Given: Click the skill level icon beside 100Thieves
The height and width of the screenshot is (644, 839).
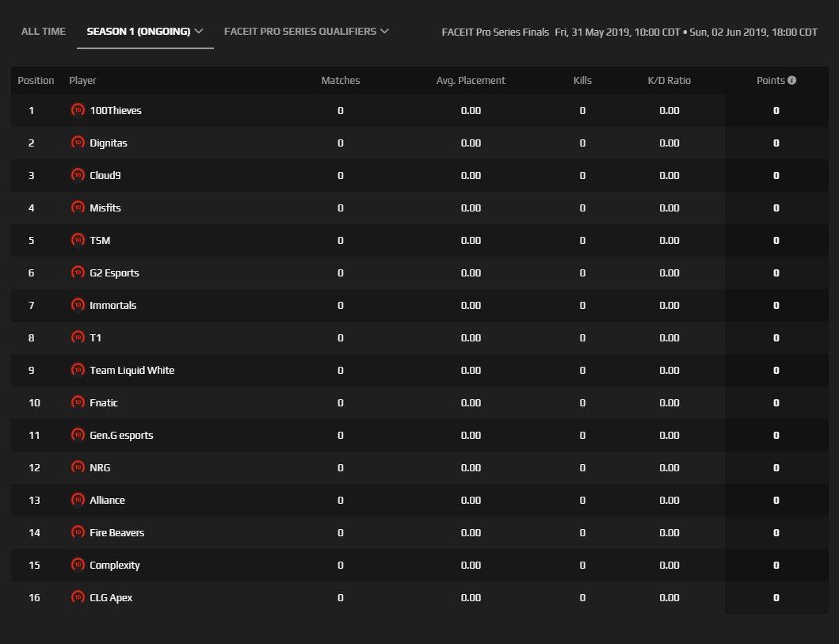Looking at the screenshot, I should pos(78,110).
